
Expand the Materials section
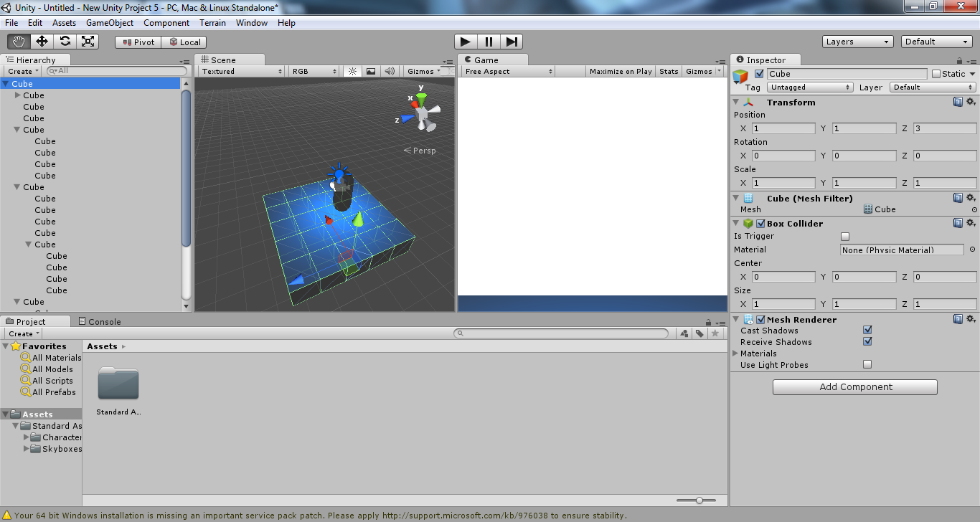tap(735, 353)
